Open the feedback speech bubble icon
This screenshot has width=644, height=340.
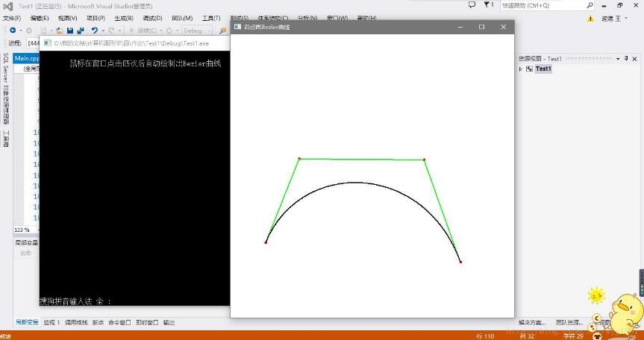pos(472,5)
